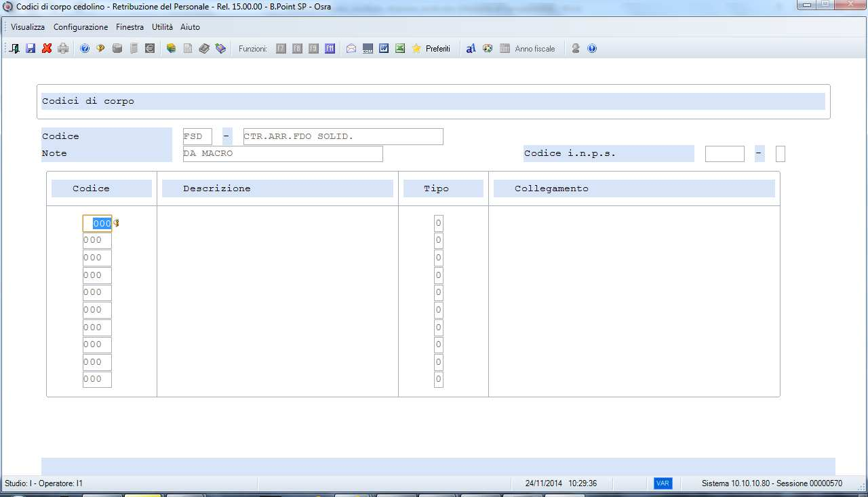The width and height of the screenshot is (868, 497).
Task: Export to Word using W icon
Action: (384, 49)
